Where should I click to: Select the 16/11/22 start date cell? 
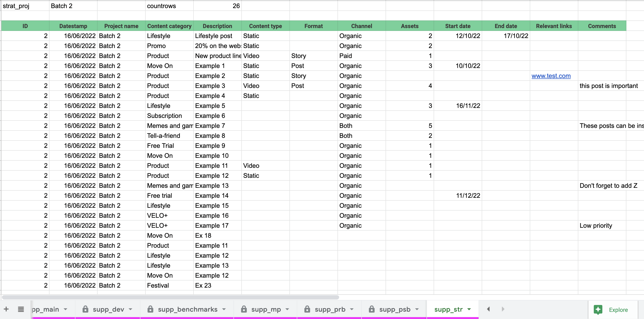coord(458,106)
